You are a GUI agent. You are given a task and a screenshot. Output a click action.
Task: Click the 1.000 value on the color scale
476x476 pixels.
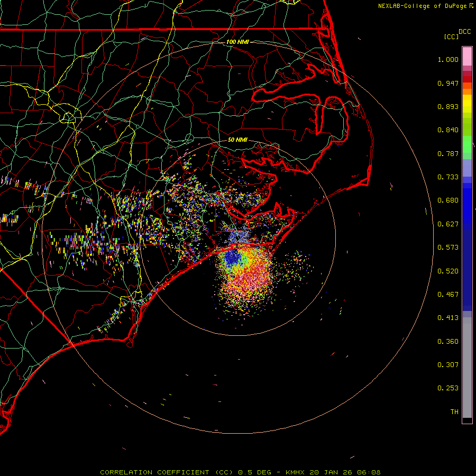(x=448, y=59)
